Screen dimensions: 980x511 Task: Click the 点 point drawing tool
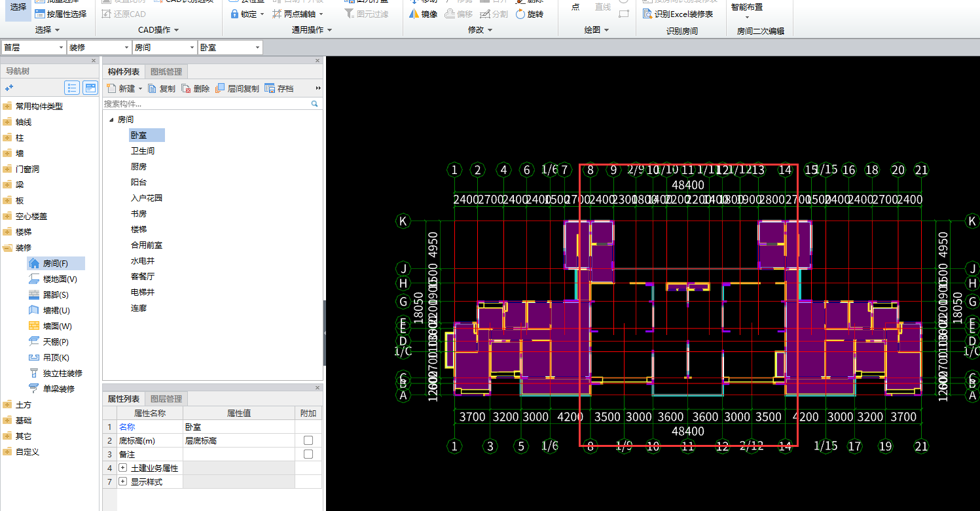pyautogui.click(x=575, y=7)
